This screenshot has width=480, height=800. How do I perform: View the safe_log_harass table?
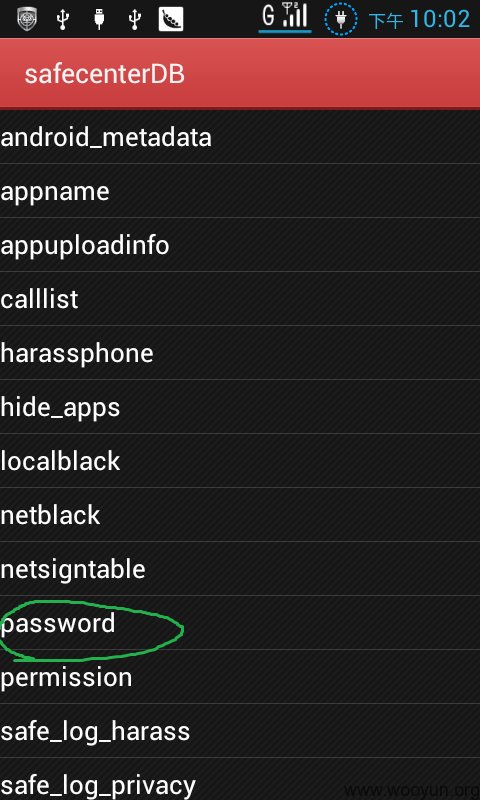240,732
